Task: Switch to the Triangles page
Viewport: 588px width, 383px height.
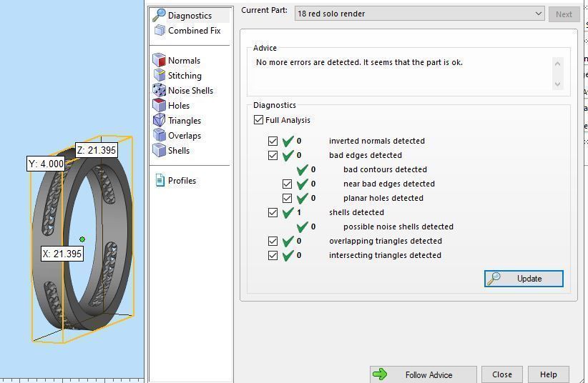Action: 184,120
